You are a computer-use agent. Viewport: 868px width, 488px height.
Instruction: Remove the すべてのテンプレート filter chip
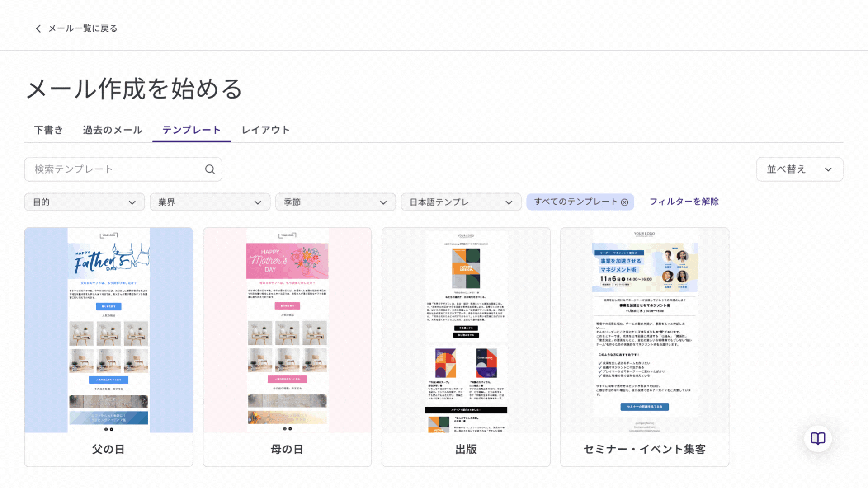tap(624, 202)
